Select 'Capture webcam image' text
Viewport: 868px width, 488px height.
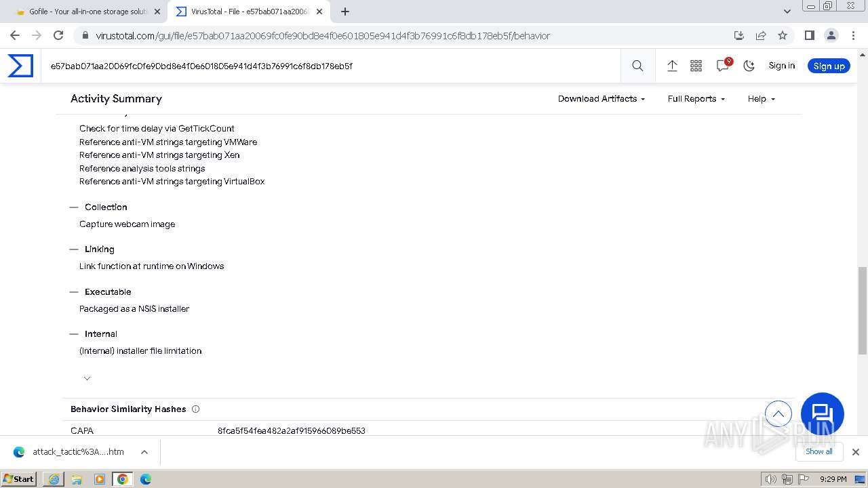[x=127, y=224]
